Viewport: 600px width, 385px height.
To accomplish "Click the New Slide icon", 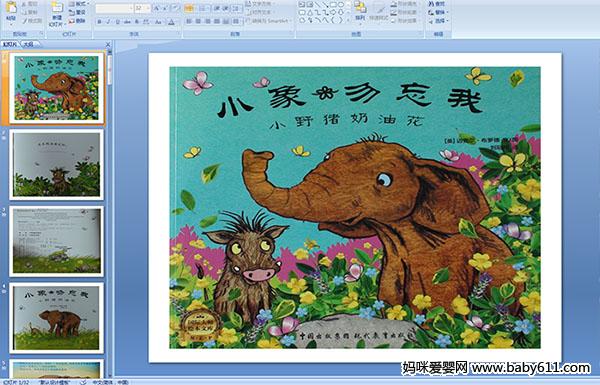I will click(57, 12).
